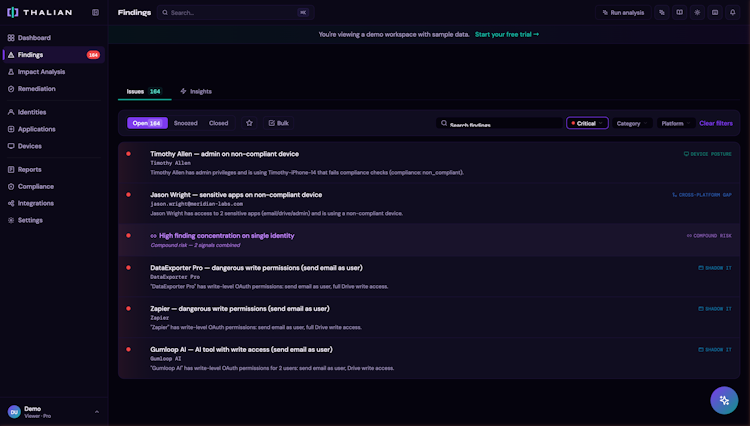Click the Run analysis button

coord(623,12)
